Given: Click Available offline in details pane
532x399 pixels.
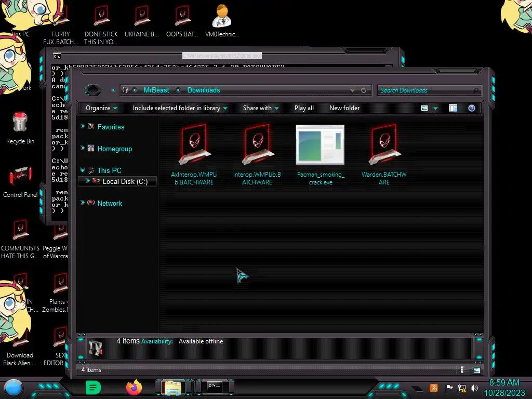Looking at the screenshot, I should click(201, 341).
